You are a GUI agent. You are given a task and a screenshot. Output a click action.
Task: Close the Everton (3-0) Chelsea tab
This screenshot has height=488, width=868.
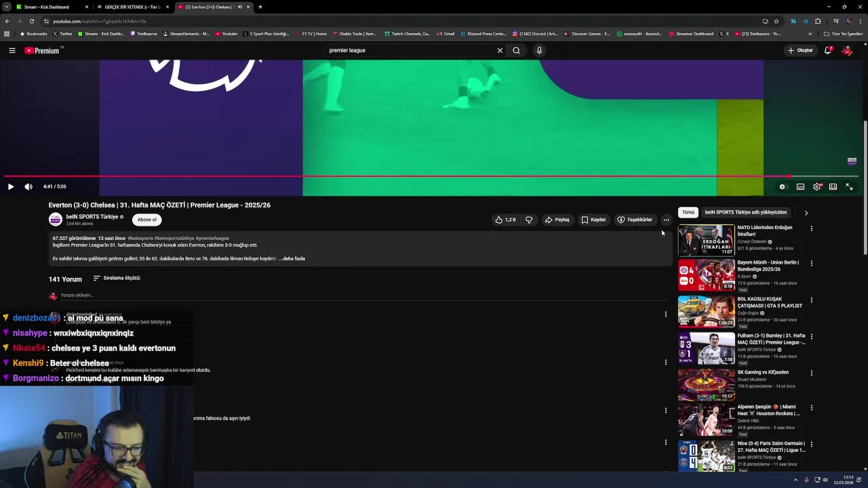[248, 7]
